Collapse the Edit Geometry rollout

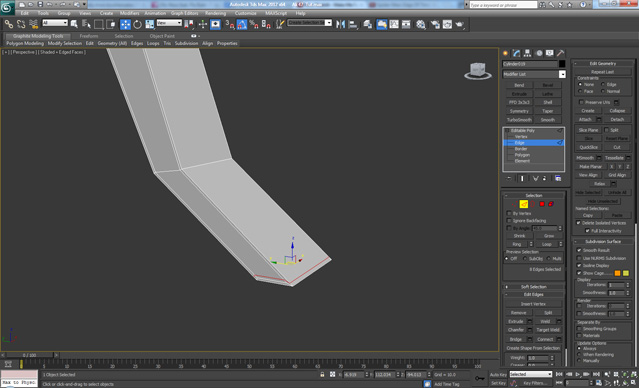[x=603, y=64]
